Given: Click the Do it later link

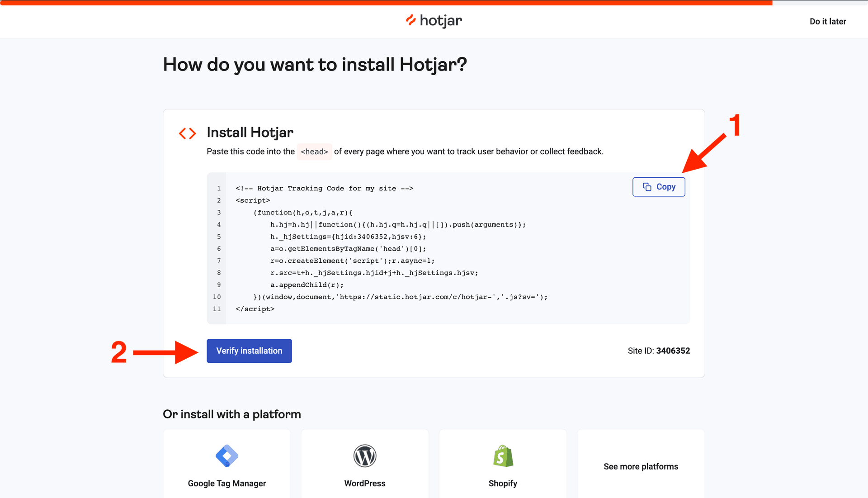Looking at the screenshot, I should [828, 21].
